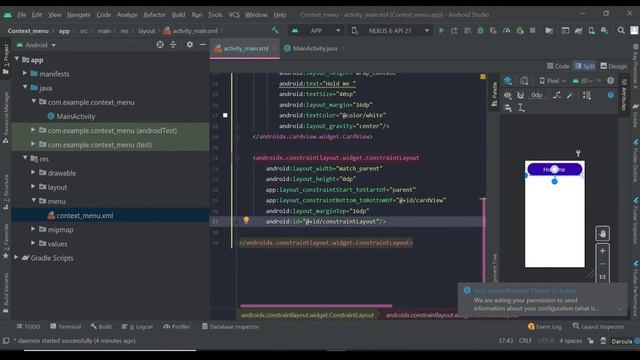Toggle the autoconnect magnet icon
This screenshot has height=360, width=640.
click(520, 95)
